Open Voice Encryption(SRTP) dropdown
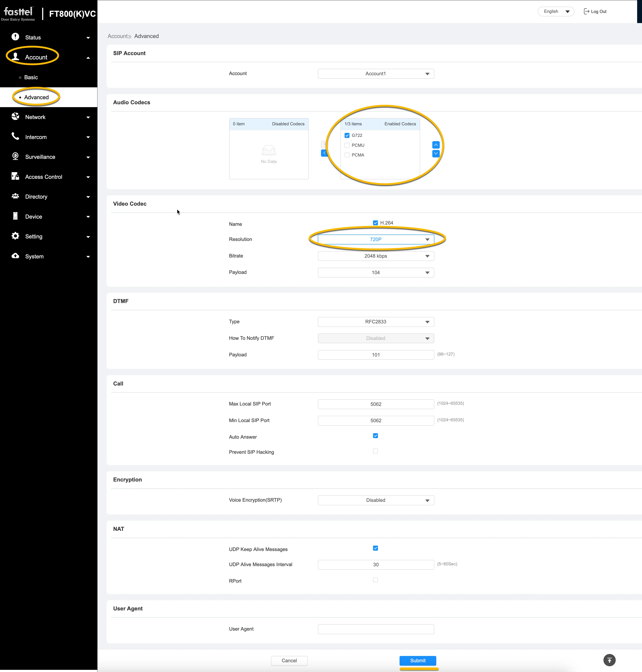 click(x=376, y=500)
